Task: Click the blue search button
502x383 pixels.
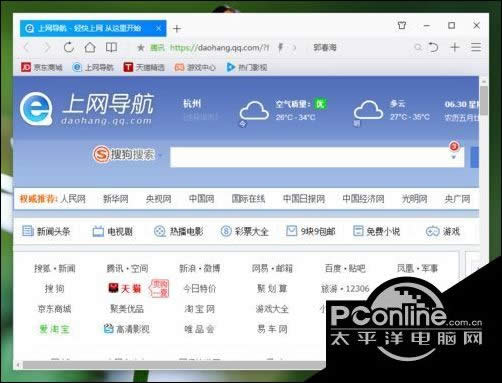Action: pyautogui.click(x=475, y=157)
